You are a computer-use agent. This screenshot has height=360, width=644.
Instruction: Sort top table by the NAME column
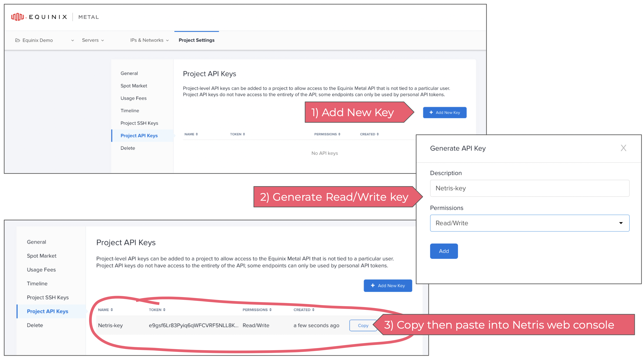[x=191, y=134]
